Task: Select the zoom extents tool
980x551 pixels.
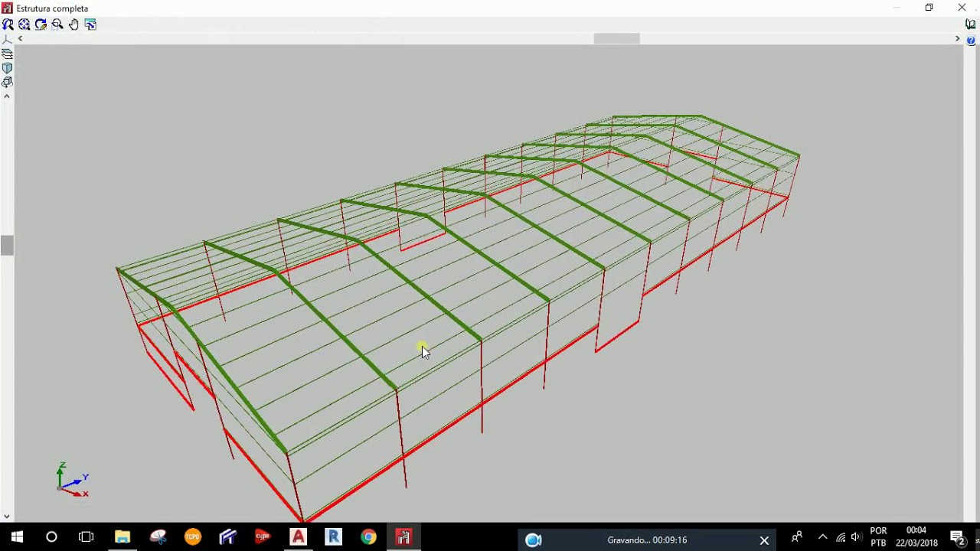Action: pyautogui.click(x=24, y=24)
